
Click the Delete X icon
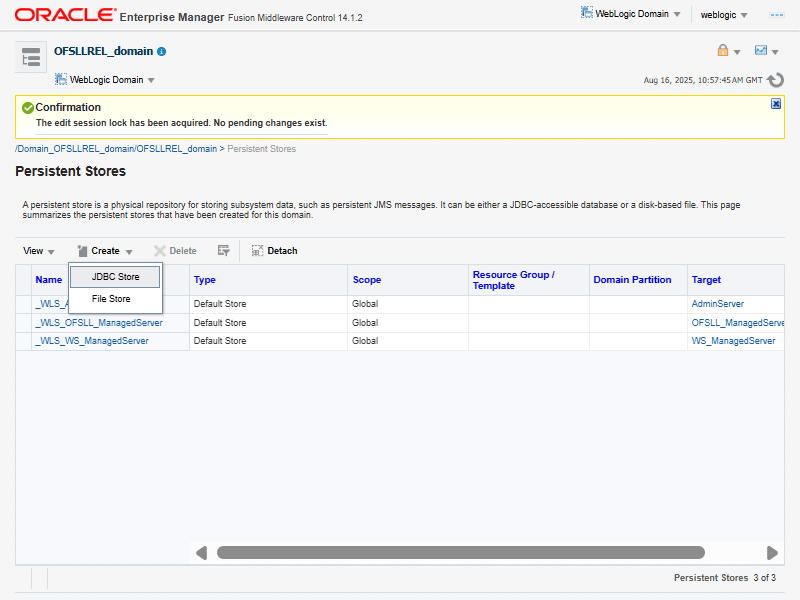160,251
